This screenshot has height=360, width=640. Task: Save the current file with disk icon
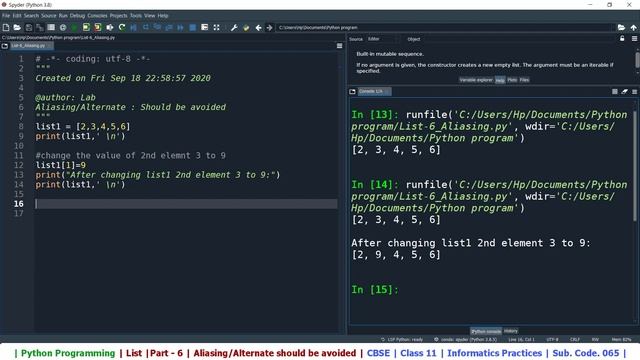click(29, 27)
